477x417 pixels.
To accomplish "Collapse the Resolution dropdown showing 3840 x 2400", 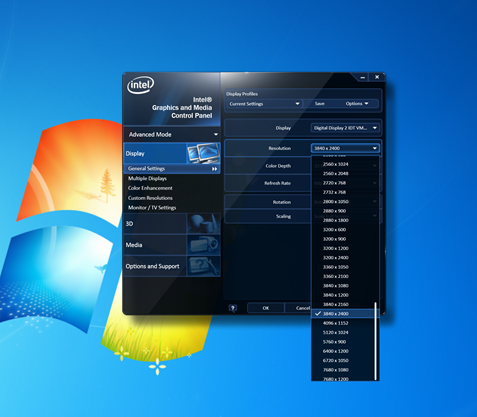I will click(345, 148).
